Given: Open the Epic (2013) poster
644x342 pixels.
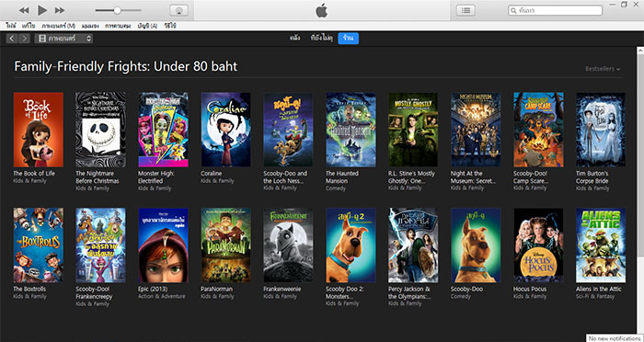Looking at the screenshot, I should 164,245.
